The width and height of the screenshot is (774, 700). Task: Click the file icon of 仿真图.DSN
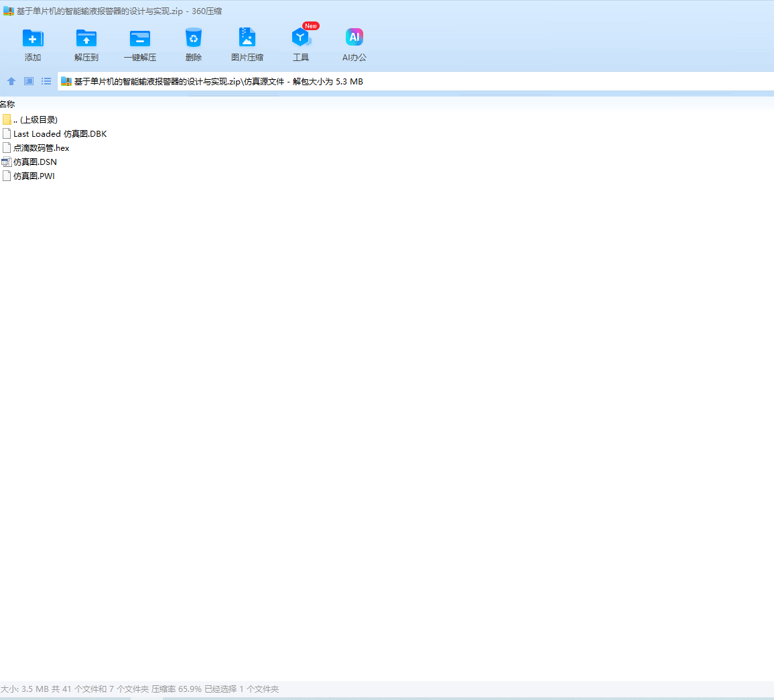[7, 162]
